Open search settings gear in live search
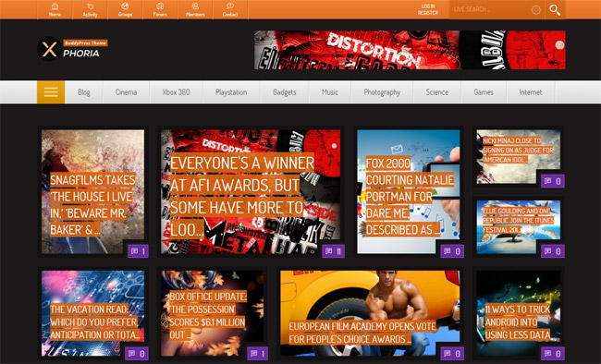601x364 pixels. click(x=536, y=9)
